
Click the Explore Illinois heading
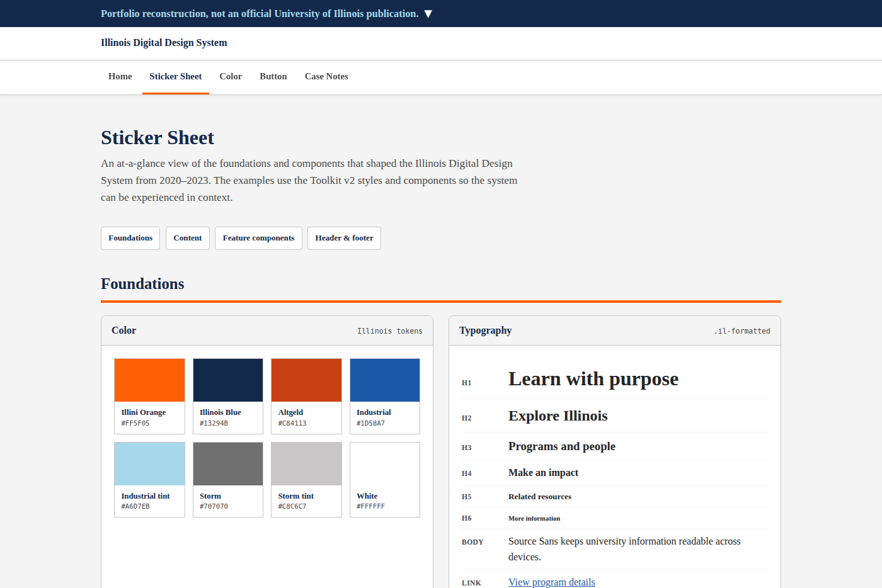click(x=558, y=416)
